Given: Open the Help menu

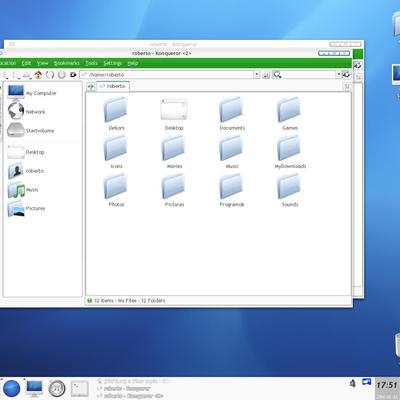Looking at the screenshot, I should point(133,63).
